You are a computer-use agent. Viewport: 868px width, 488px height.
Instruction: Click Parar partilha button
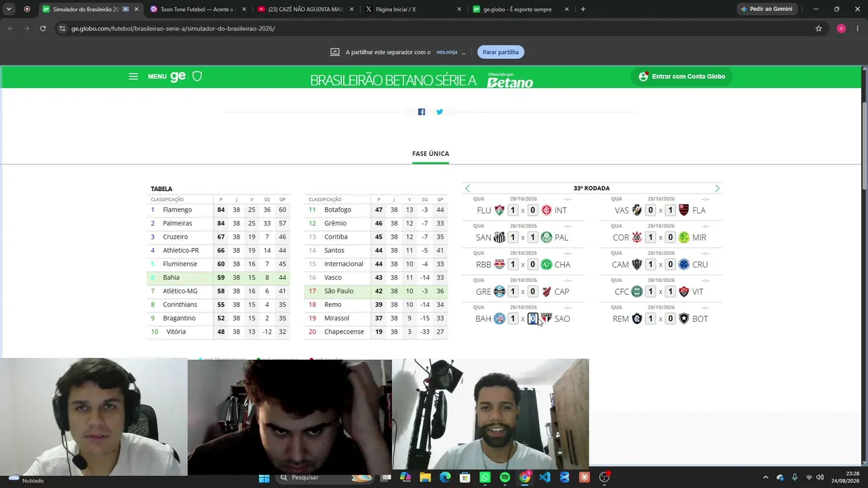tap(500, 52)
